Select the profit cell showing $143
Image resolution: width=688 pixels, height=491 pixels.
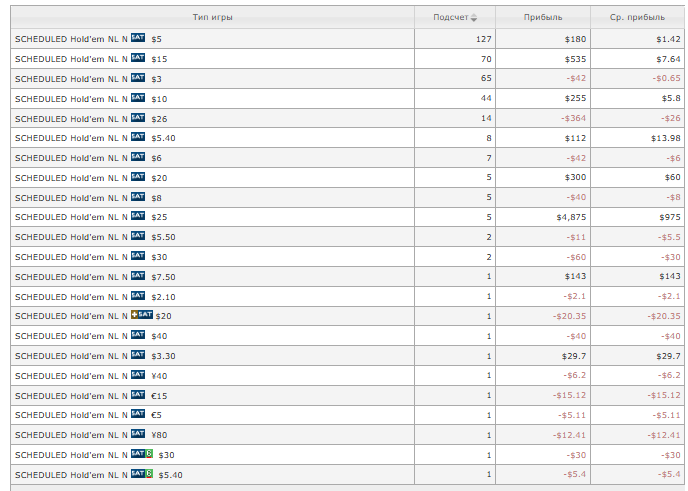click(x=543, y=276)
